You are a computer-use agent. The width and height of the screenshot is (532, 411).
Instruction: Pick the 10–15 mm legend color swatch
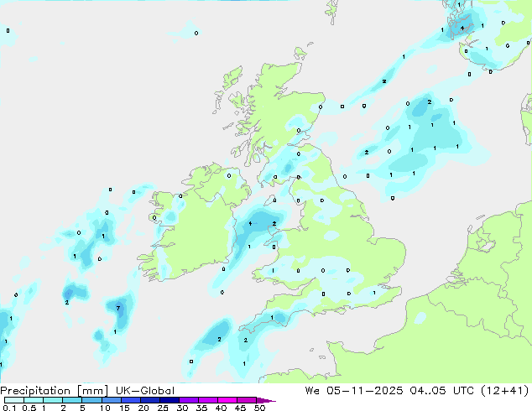click(112, 400)
